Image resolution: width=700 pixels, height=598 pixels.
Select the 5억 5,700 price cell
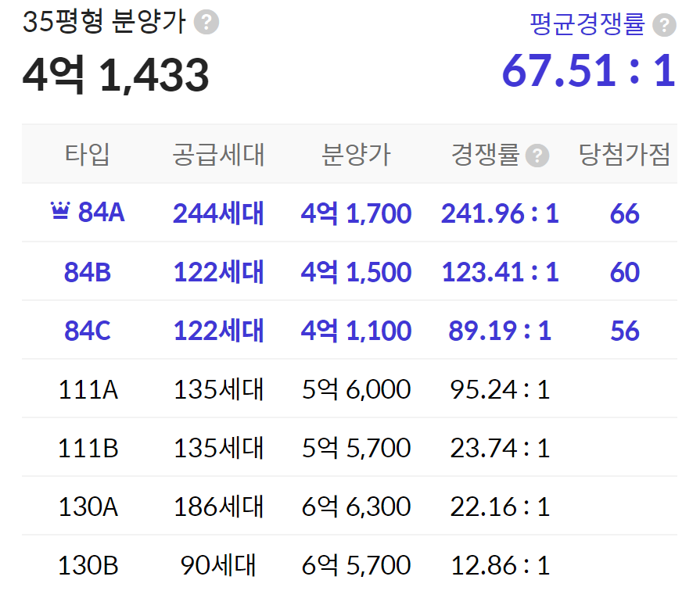356,448
